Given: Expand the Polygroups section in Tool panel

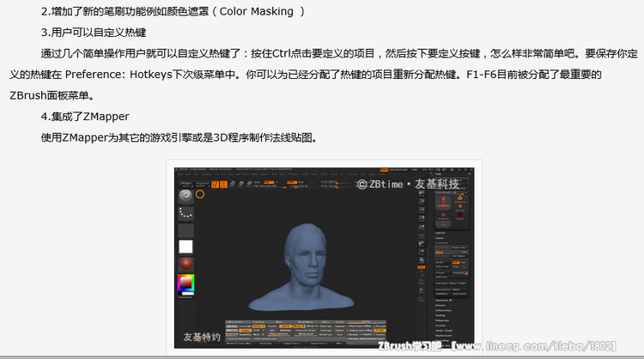Looking at the screenshot, I should tap(442, 320).
